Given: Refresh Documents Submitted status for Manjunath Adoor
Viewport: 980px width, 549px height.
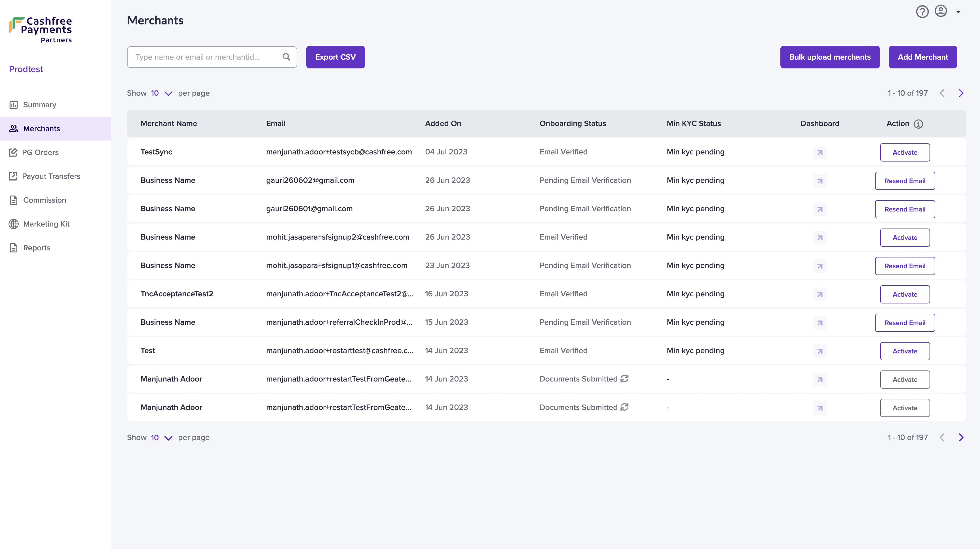Looking at the screenshot, I should click(624, 379).
